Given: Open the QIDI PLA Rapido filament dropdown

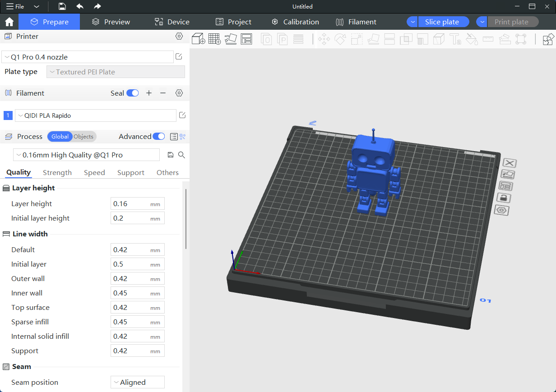Looking at the screenshot, I should pos(96,115).
